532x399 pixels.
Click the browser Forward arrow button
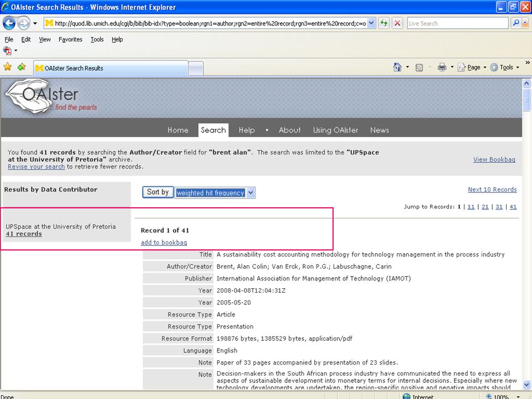tap(23, 23)
